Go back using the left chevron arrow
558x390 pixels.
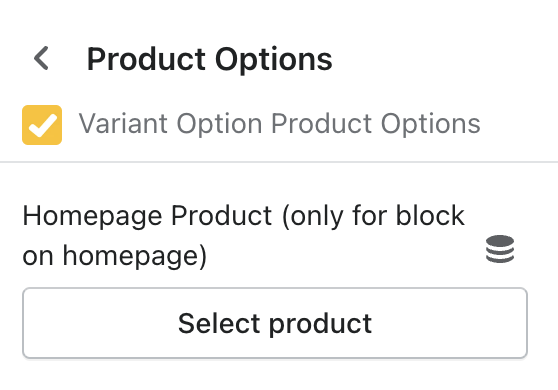(41, 58)
